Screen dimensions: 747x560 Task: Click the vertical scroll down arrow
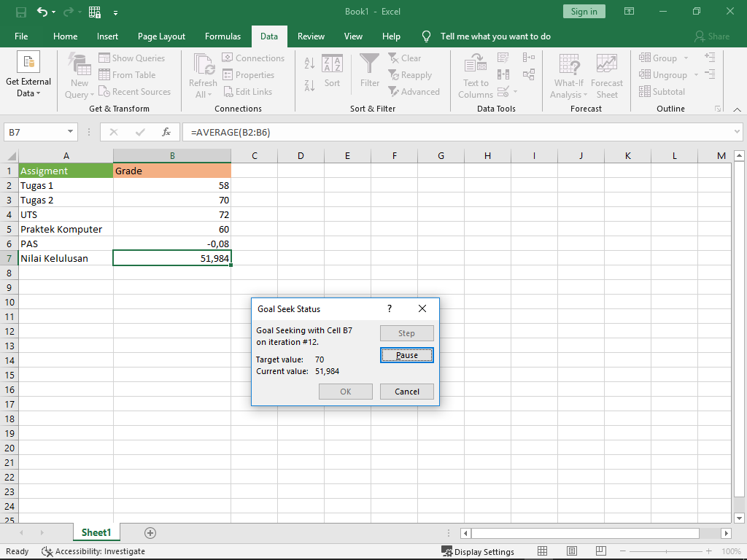739,518
